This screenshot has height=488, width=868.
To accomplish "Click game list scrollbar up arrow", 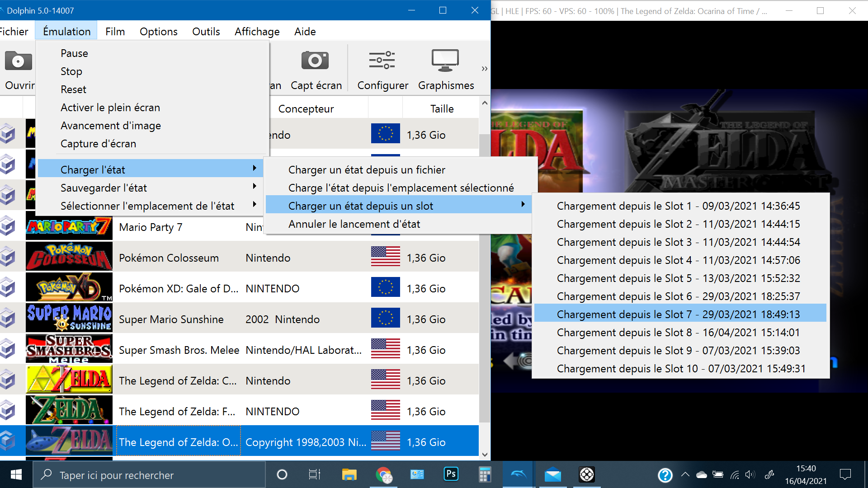I will coord(485,103).
